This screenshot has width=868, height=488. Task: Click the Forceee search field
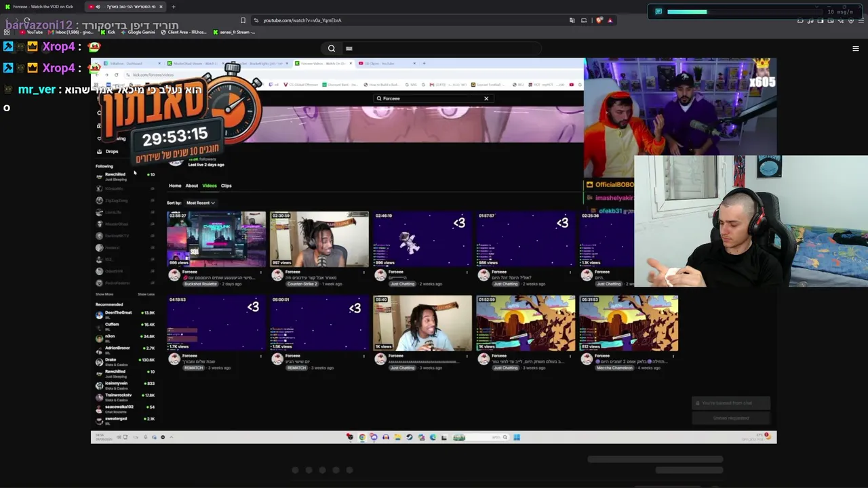(433, 98)
